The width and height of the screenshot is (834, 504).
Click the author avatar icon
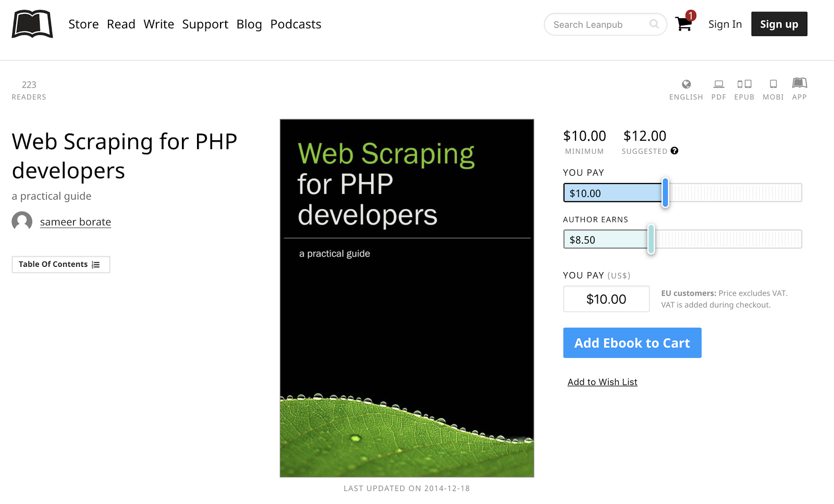[x=22, y=222]
